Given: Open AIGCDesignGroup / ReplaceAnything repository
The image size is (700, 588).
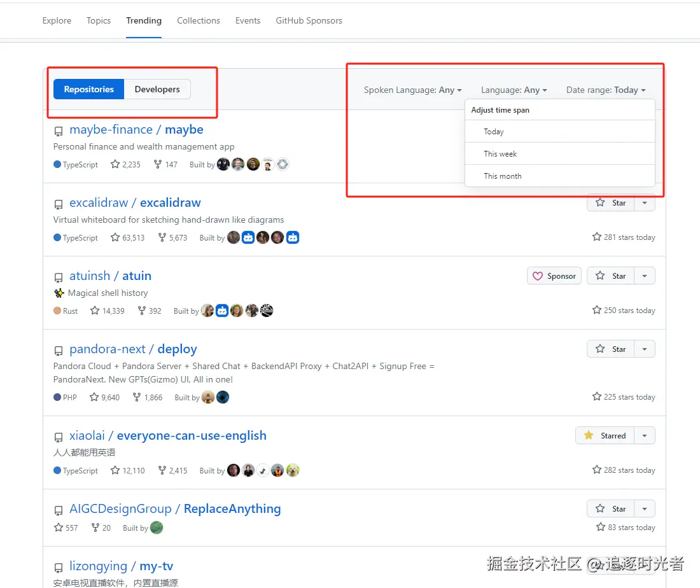Looking at the screenshot, I should click(x=175, y=509).
